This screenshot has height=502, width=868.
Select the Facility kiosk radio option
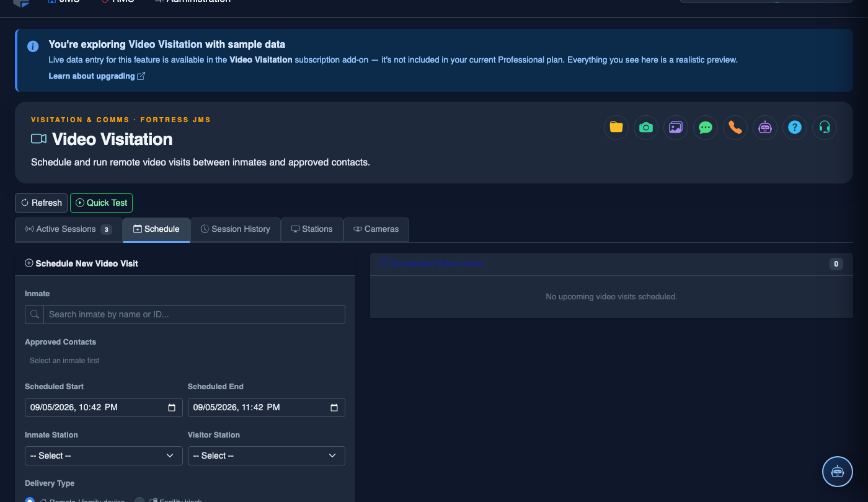(140, 500)
